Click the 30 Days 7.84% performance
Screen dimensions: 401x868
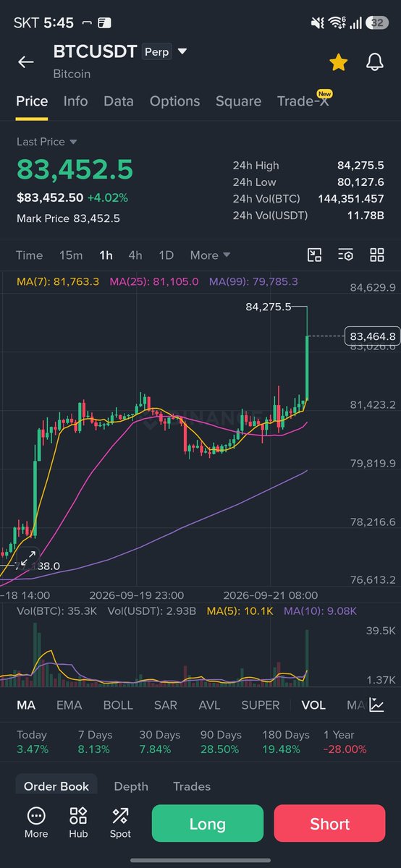click(x=159, y=741)
